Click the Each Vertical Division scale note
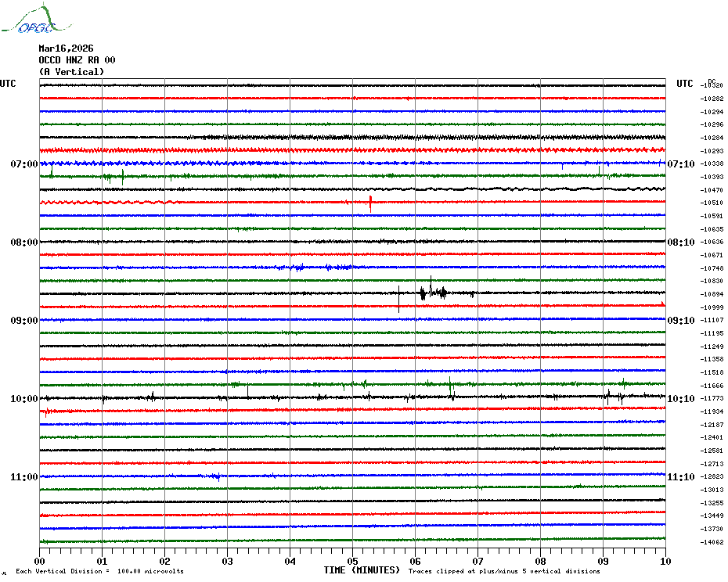The height and width of the screenshot is (582, 728). pyautogui.click(x=99, y=571)
